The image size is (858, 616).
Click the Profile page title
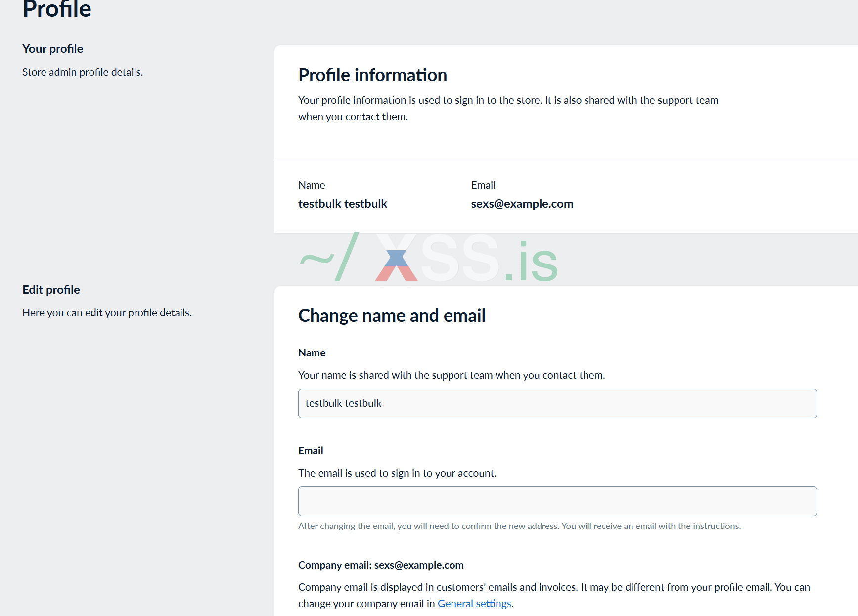[x=57, y=10]
